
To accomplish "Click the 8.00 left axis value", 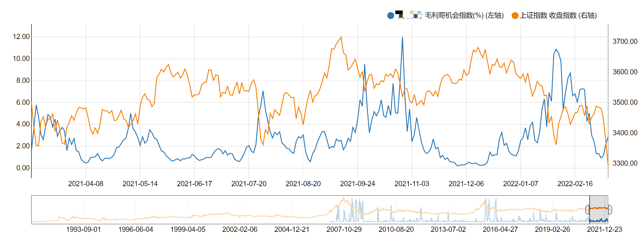I will coord(23,80).
